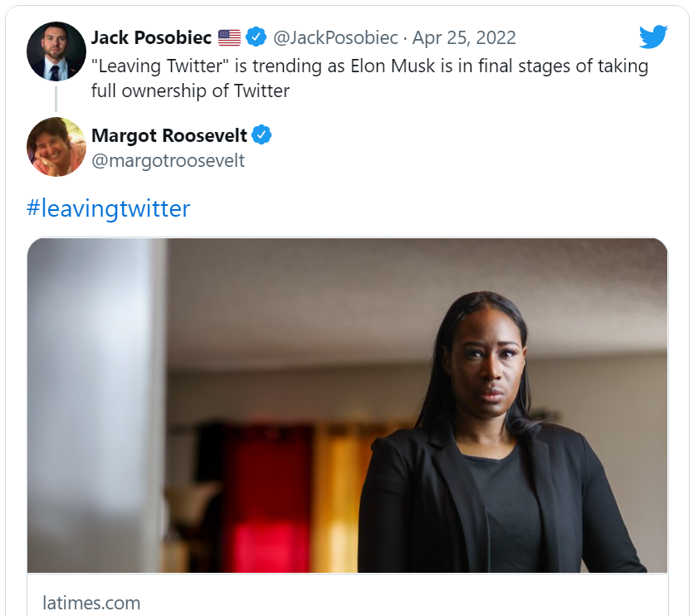Image resolution: width=698 pixels, height=616 pixels.
Task: Click the Jack Posobiec display name
Action: click(152, 37)
